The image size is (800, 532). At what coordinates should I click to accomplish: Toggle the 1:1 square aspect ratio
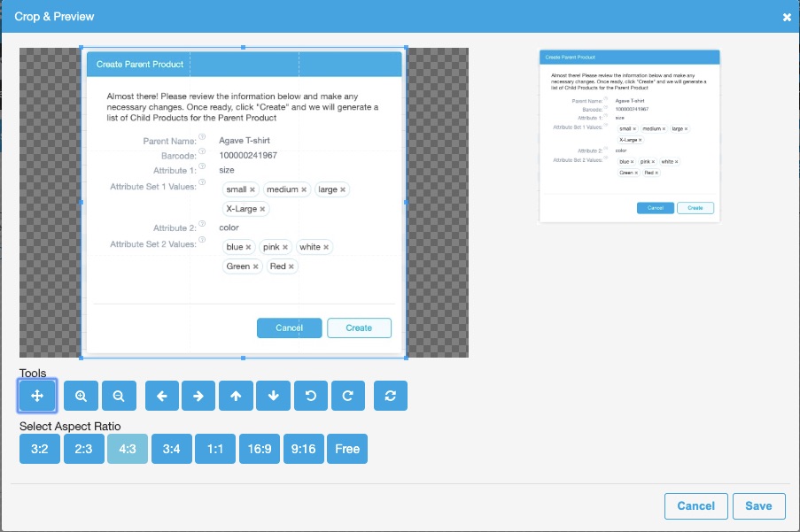click(x=215, y=449)
